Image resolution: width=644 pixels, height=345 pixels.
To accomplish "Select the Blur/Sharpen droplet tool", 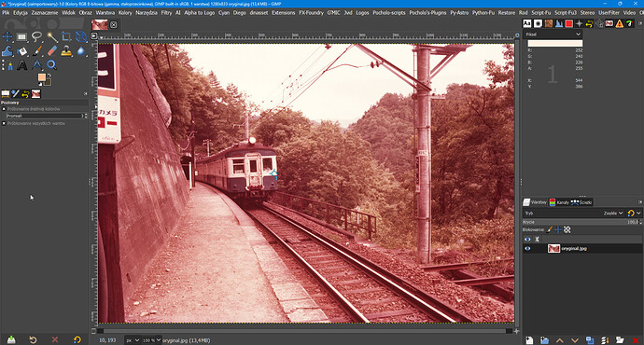I will click(81, 51).
